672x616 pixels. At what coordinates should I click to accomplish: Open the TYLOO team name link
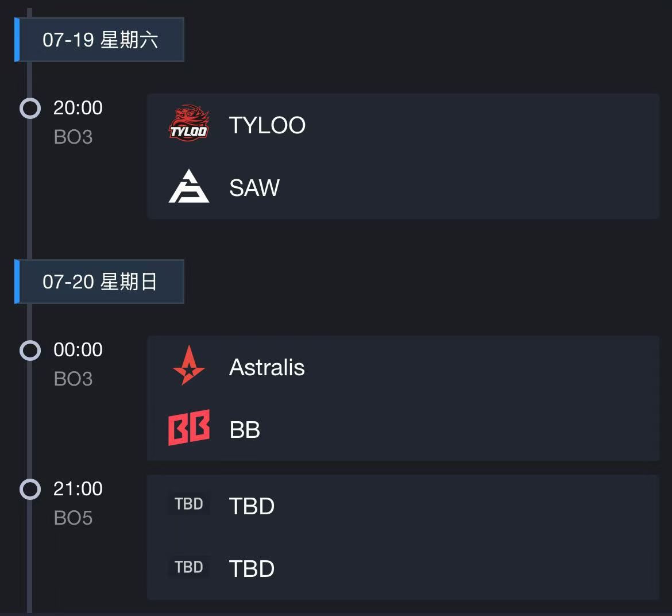coord(267,125)
